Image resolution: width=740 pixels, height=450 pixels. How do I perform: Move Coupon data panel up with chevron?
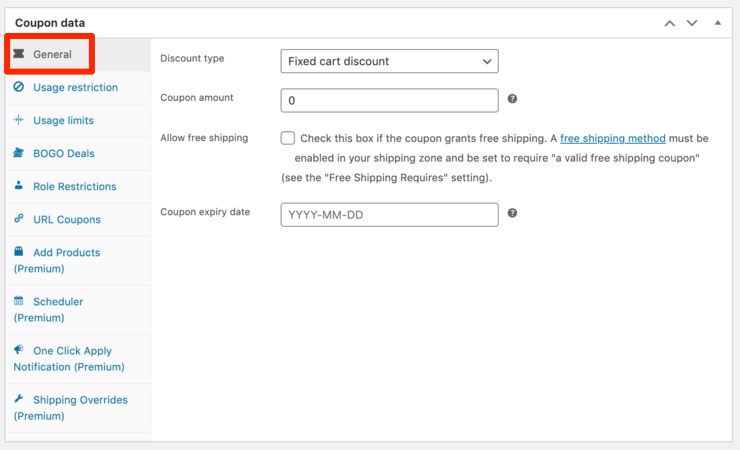point(670,23)
